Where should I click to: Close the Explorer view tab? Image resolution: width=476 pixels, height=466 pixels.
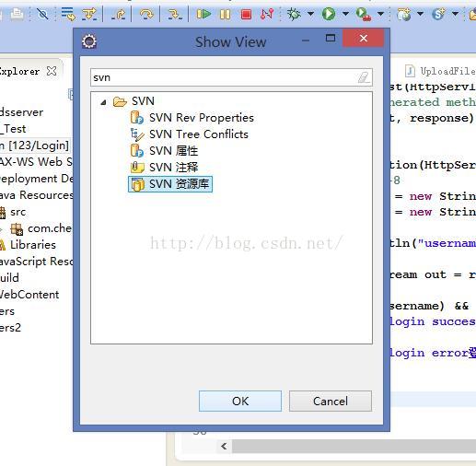coord(52,71)
